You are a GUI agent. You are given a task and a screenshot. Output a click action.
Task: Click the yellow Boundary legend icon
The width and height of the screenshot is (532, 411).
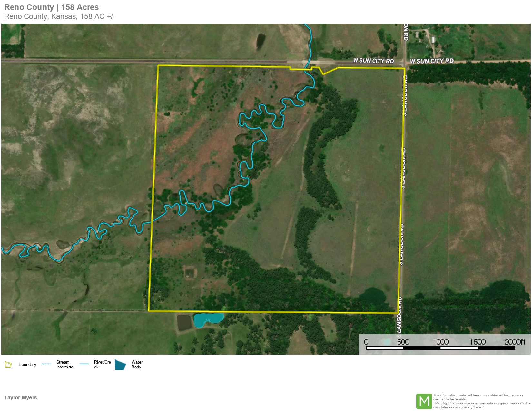click(x=8, y=365)
